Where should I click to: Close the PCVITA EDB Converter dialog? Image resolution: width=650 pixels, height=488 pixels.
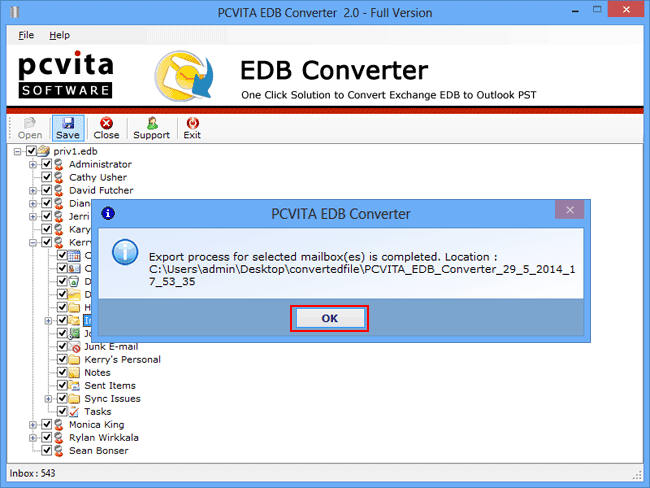coord(570,210)
